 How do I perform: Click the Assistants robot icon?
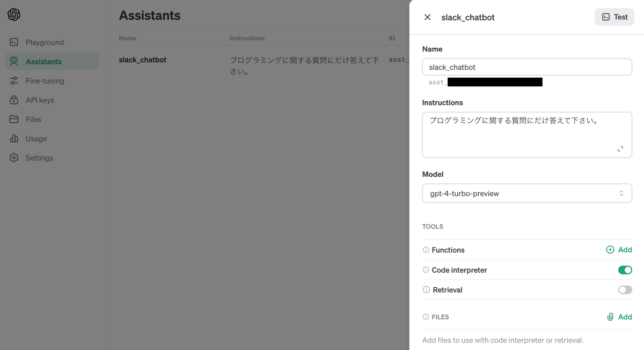tap(14, 62)
